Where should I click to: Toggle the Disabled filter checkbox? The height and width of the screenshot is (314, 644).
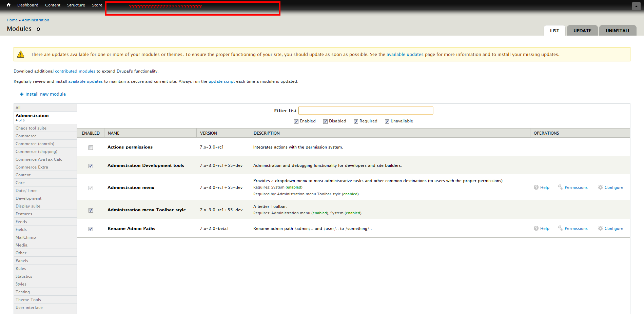[x=325, y=121]
